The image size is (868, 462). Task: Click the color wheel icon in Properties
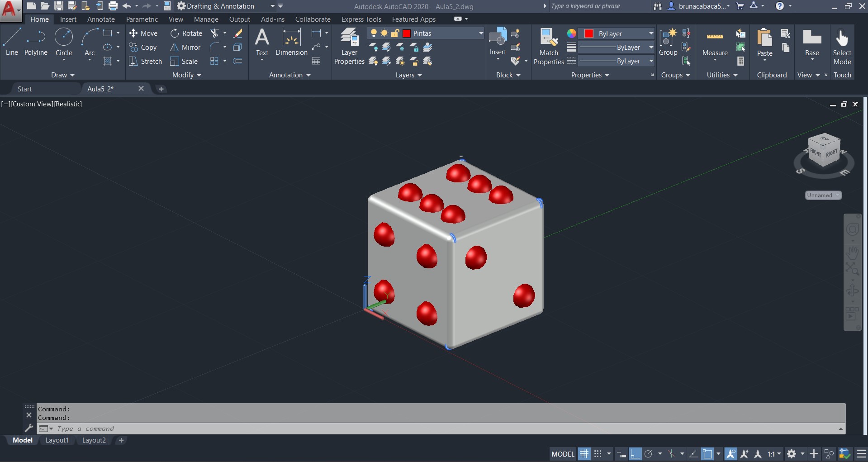[572, 33]
